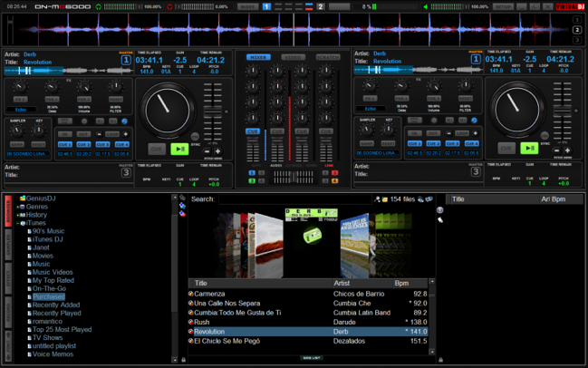
Task: Switch to the MIXER tab
Action: (258, 57)
